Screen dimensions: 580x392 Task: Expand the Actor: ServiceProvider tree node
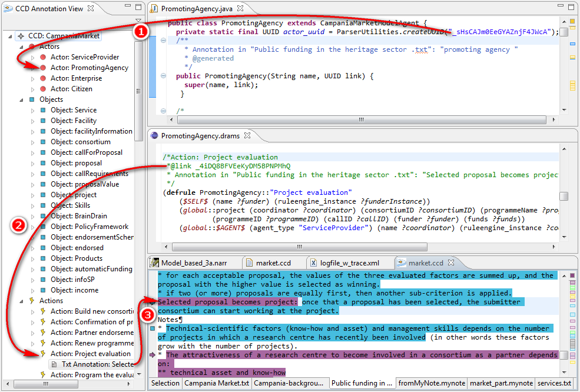click(x=33, y=57)
